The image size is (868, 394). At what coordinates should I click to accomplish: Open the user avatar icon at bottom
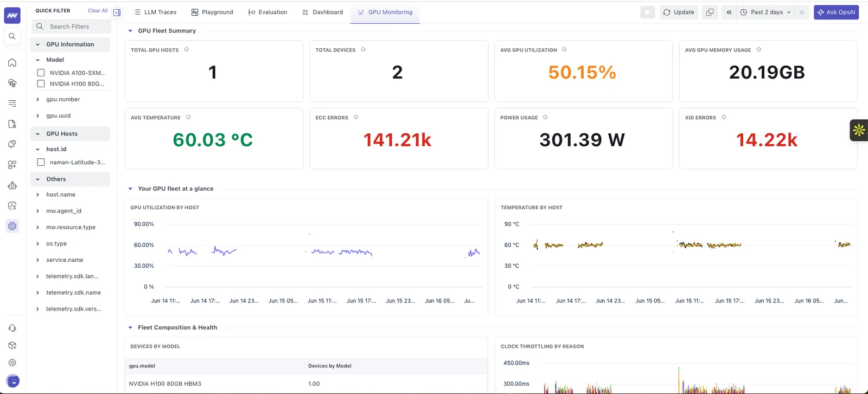tap(13, 381)
